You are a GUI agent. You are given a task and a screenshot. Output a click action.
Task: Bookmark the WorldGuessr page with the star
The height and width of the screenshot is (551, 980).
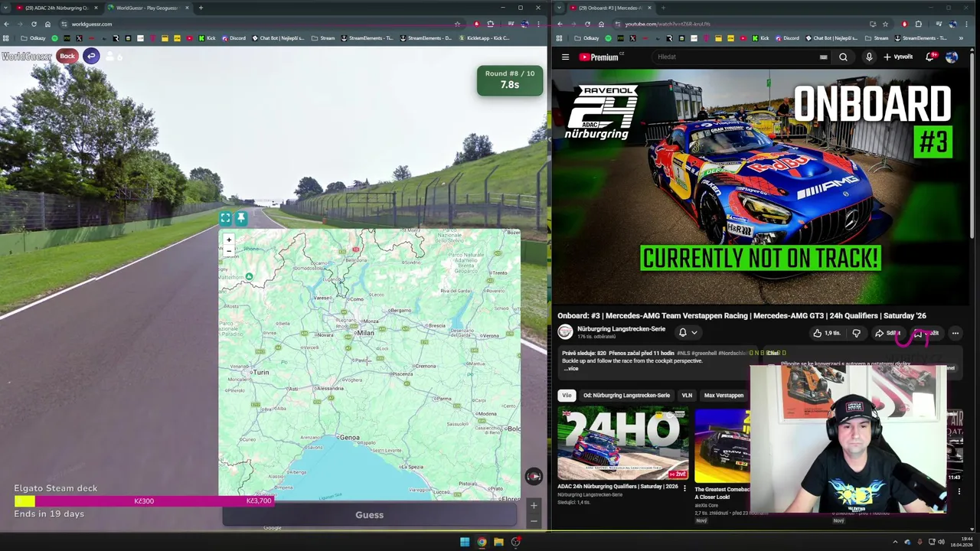pos(457,24)
